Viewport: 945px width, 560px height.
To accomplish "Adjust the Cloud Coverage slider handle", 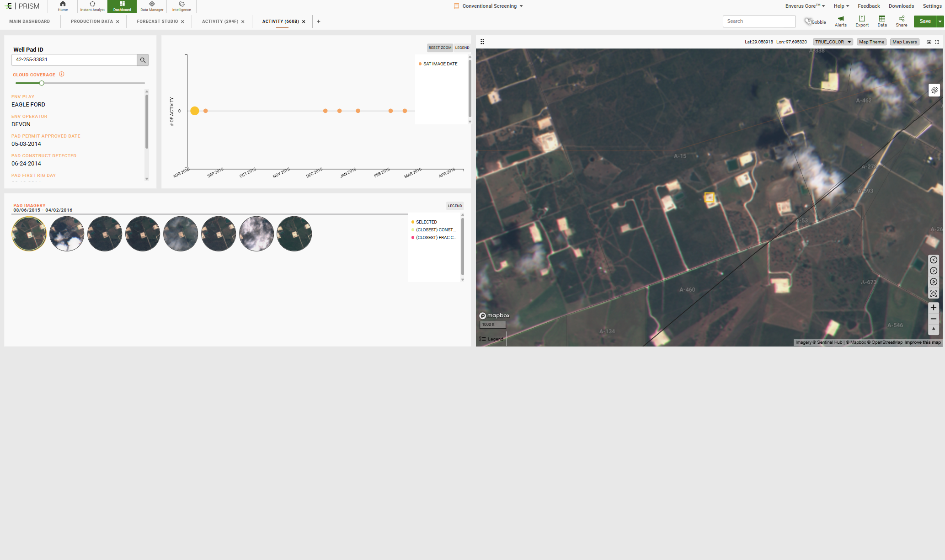I will point(42,83).
